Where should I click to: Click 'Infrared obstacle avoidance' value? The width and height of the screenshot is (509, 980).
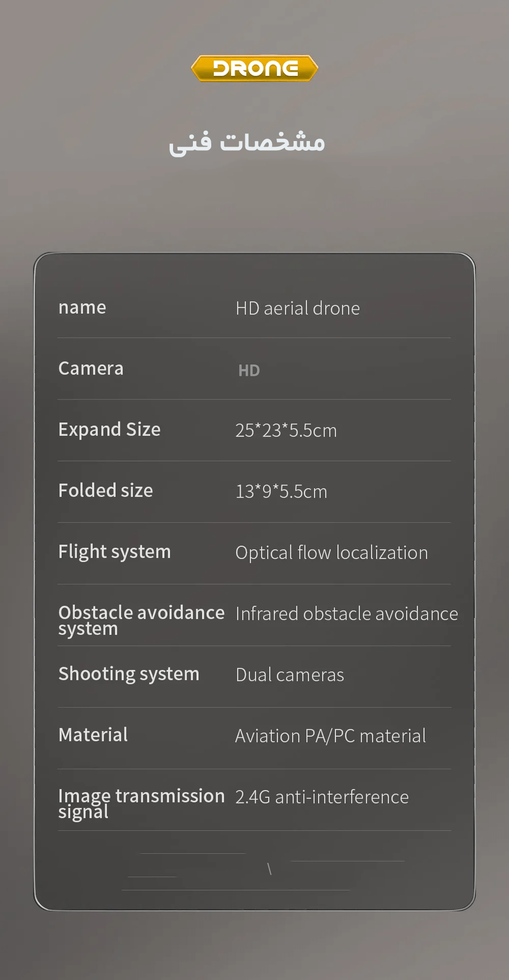[x=347, y=614]
